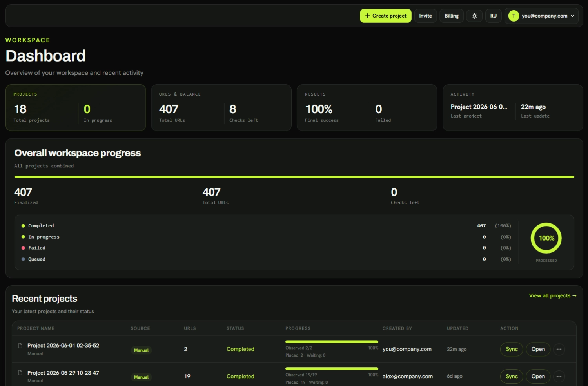Image resolution: width=588 pixels, height=386 pixels.
Task: Click the Failed legend row
Action: point(267,248)
